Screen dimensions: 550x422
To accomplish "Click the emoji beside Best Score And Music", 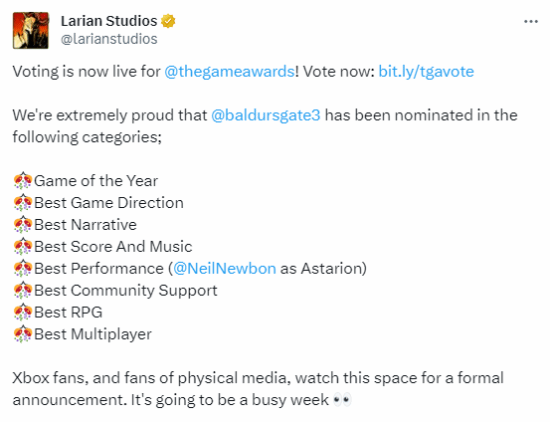I will pyautogui.click(x=23, y=247).
